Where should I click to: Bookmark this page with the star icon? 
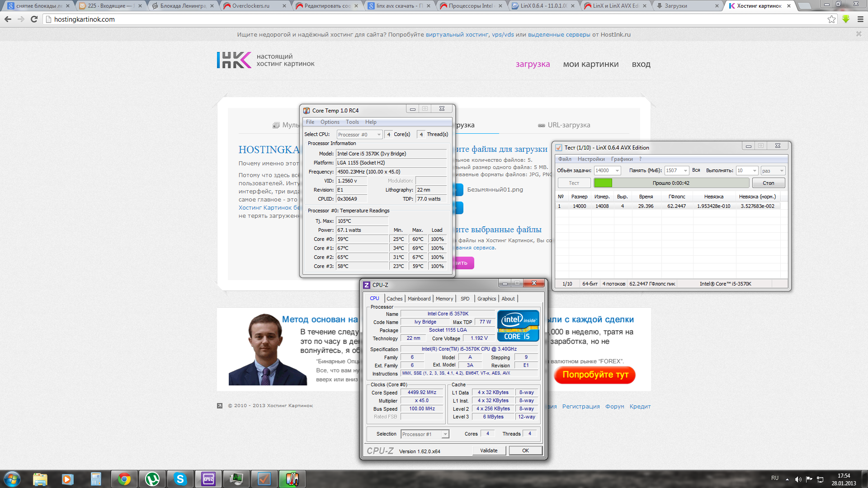(831, 19)
